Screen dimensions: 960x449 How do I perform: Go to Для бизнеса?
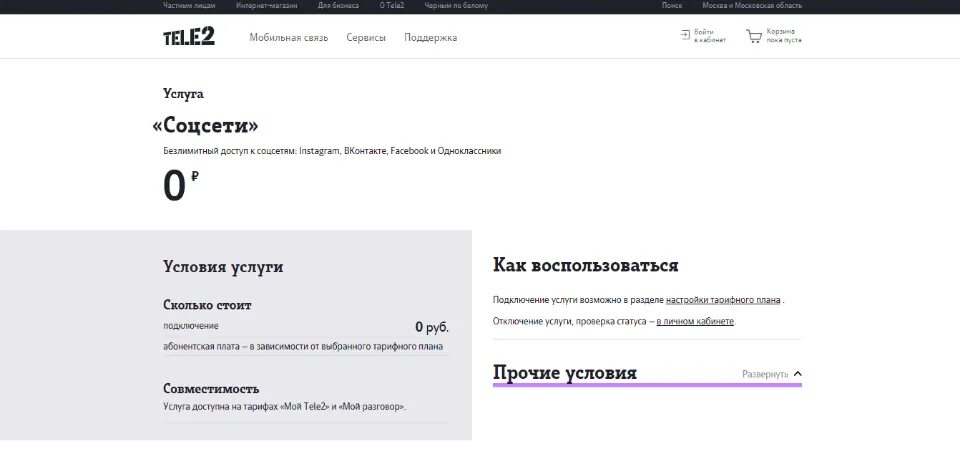pos(338,6)
